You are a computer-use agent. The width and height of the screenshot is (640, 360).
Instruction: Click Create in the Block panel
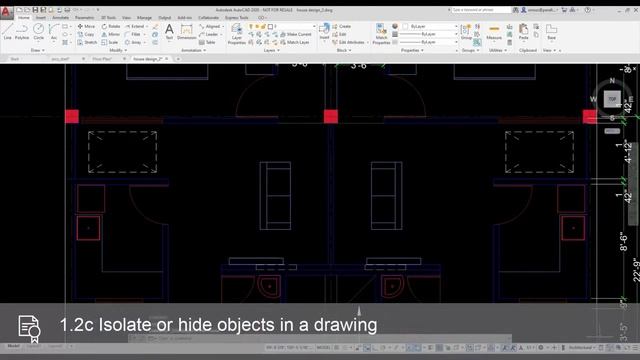click(x=341, y=26)
